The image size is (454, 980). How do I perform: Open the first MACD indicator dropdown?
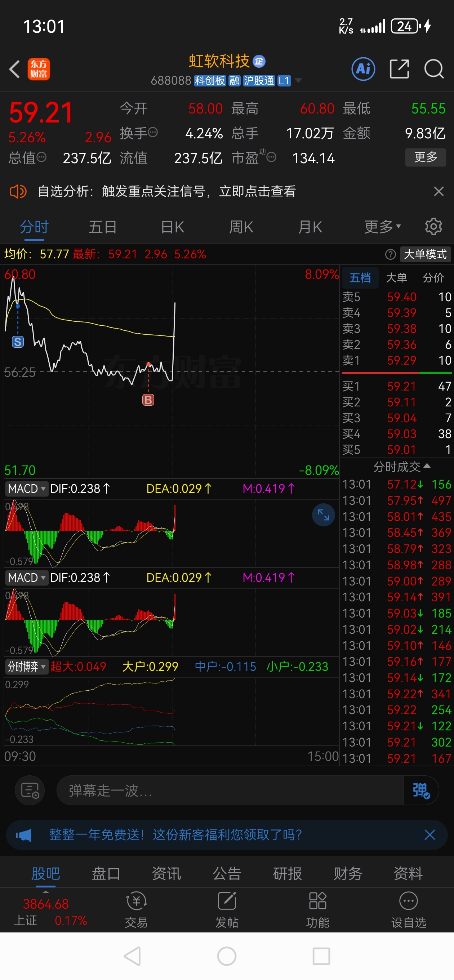tap(26, 489)
